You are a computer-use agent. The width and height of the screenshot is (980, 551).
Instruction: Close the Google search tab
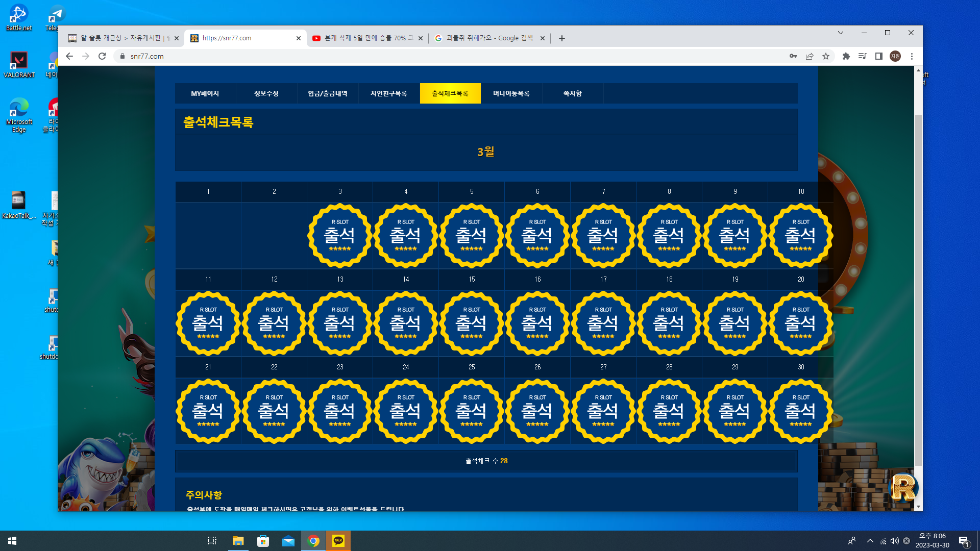(543, 38)
